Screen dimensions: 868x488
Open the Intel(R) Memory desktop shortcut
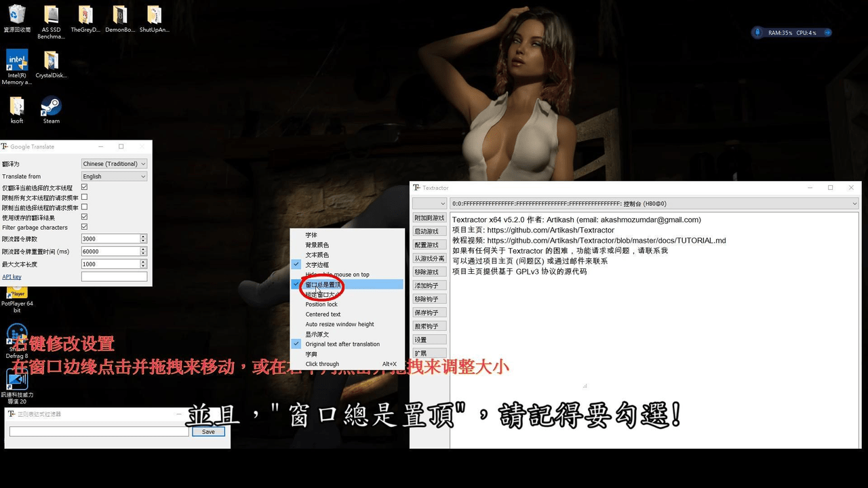click(x=17, y=67)
